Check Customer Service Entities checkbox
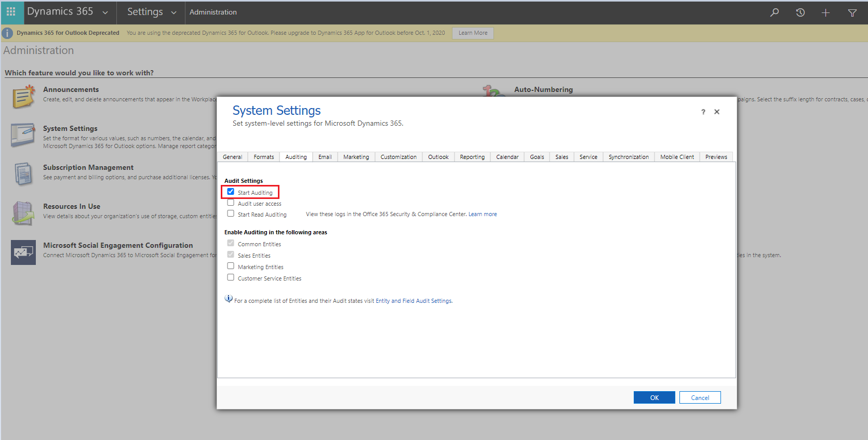The image size is (868, 440). click(x=231, y=277)
